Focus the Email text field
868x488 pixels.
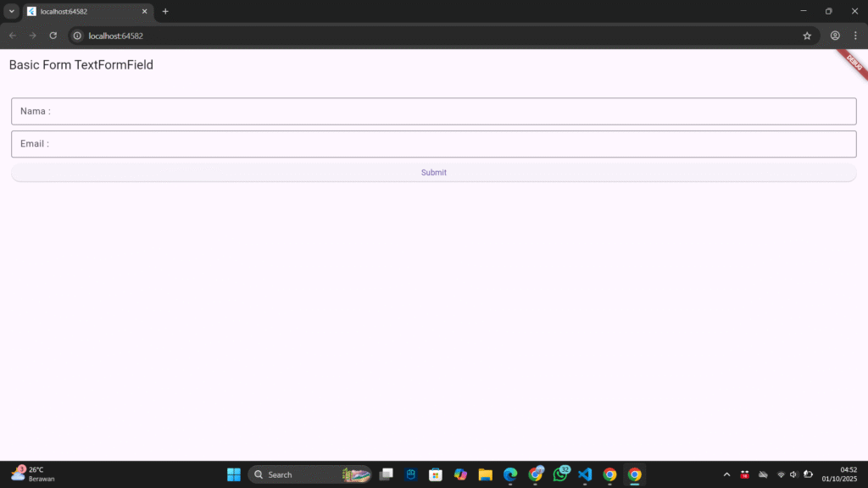433,144
